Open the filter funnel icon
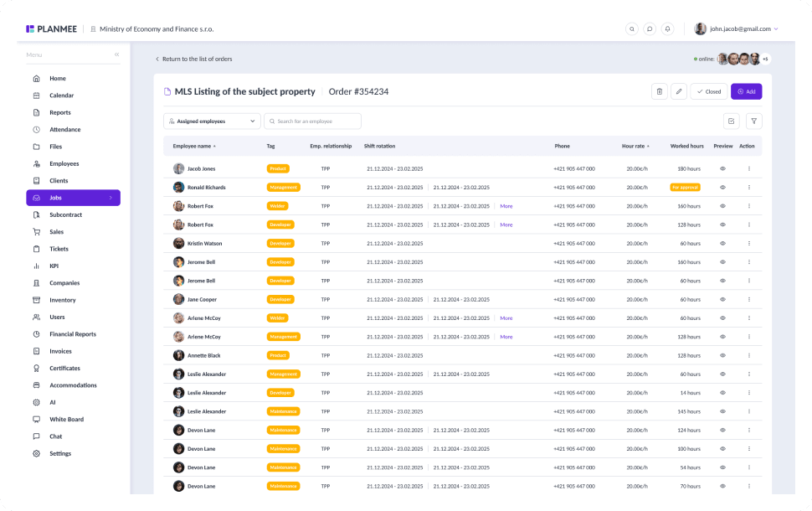The height and width of the screenshot is (511, 812). click(754, 121)
